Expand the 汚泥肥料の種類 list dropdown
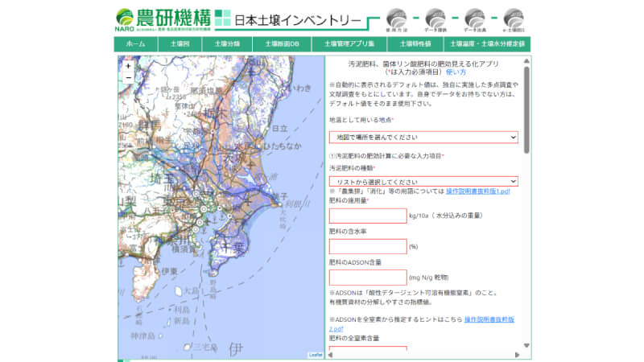644x362 pixels. pyautogui.click(x=423, y=182)
